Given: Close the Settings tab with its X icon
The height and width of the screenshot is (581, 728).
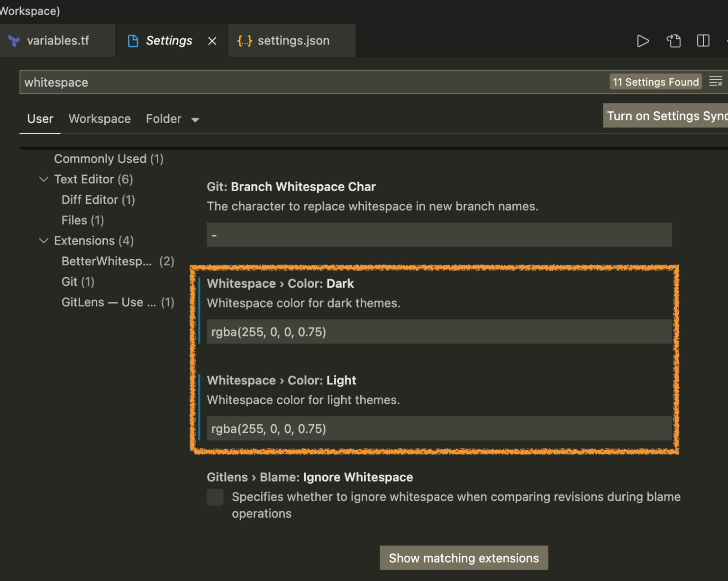Looking at the screenshot, I should click(212, 41).
